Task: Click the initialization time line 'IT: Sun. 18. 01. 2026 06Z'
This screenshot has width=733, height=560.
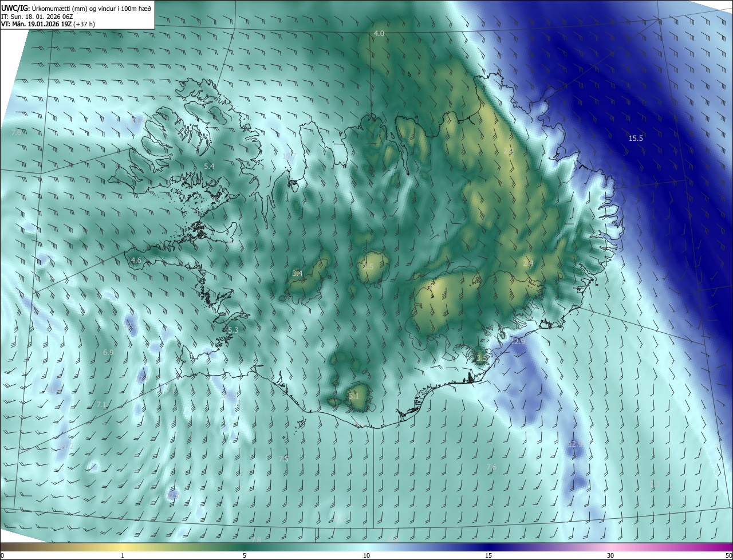Action: click(38, 17)
